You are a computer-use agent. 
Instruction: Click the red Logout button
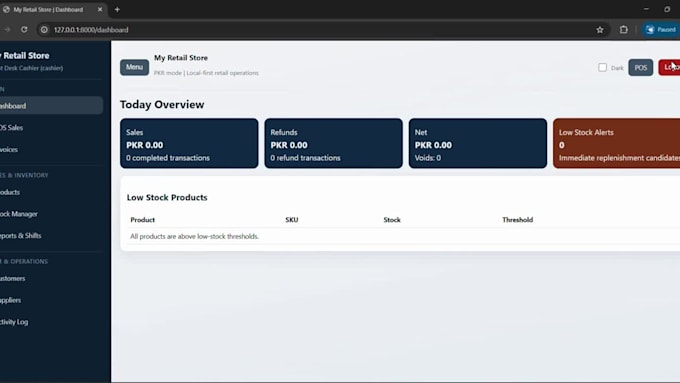(670, 67)
